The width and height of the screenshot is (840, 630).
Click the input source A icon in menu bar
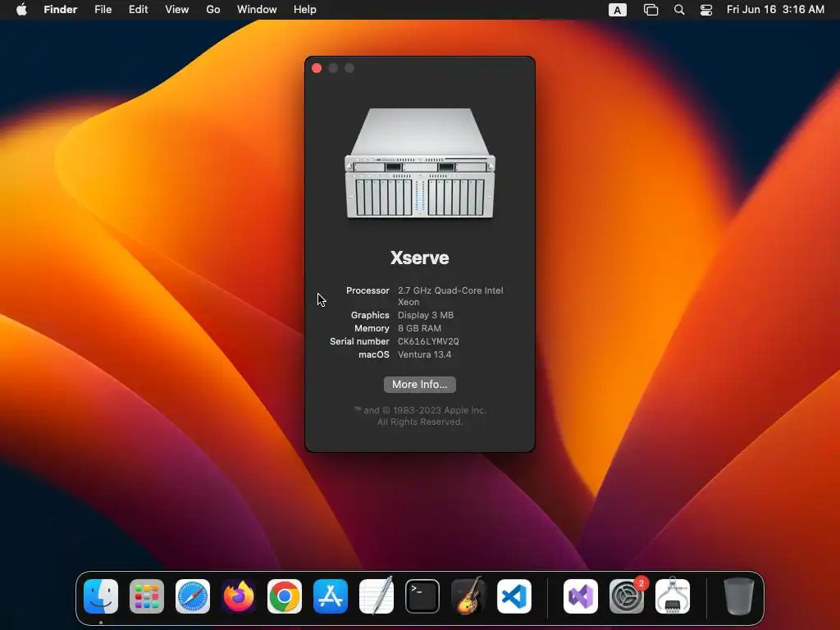[617, 10]
